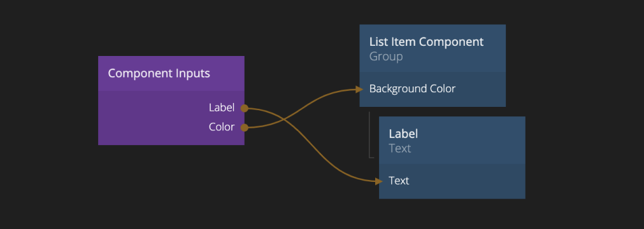Click the Color output port dot
Viewport: 644px width, 229px height.
(245, 128)
